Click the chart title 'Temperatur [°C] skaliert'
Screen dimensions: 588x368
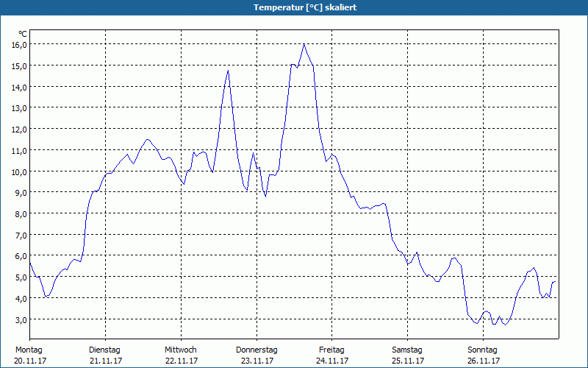[305, 7]
